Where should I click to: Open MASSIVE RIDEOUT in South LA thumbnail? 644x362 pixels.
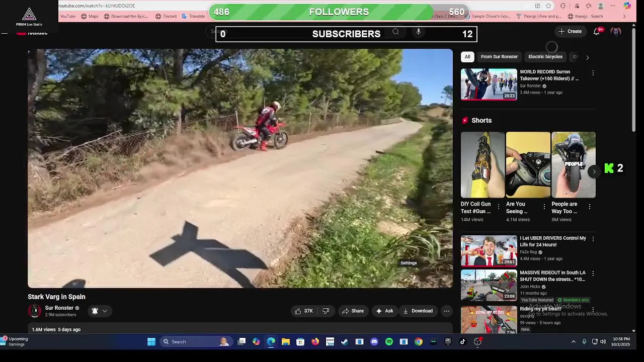[489, 285]
